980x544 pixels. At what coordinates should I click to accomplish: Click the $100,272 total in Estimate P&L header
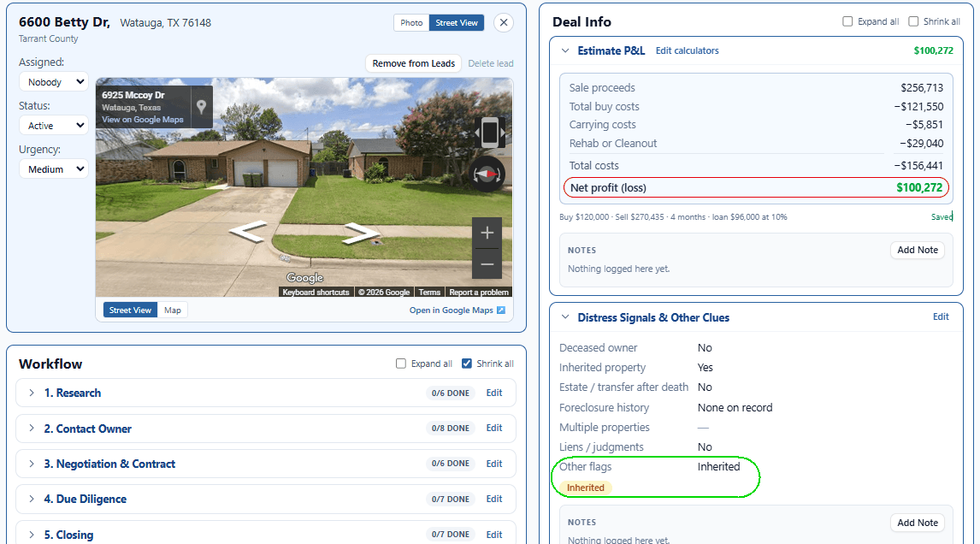pos(933,50)
